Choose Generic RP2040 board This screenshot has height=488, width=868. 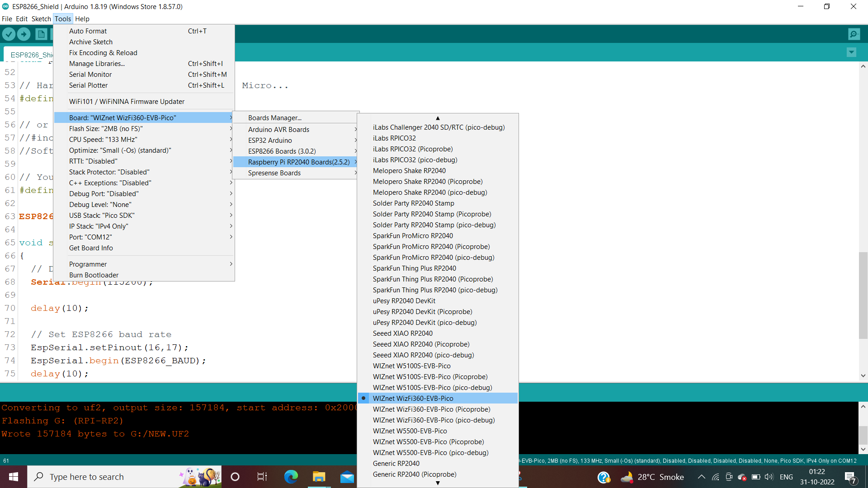396,464
